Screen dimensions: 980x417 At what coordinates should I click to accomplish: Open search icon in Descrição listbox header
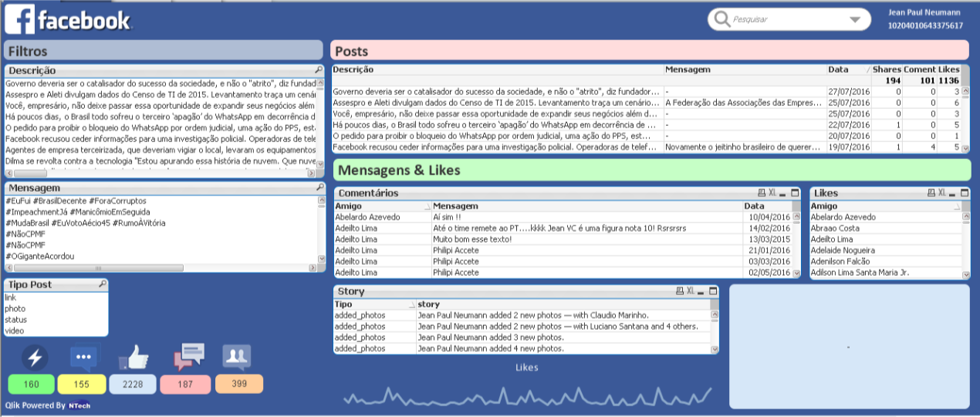319,71
